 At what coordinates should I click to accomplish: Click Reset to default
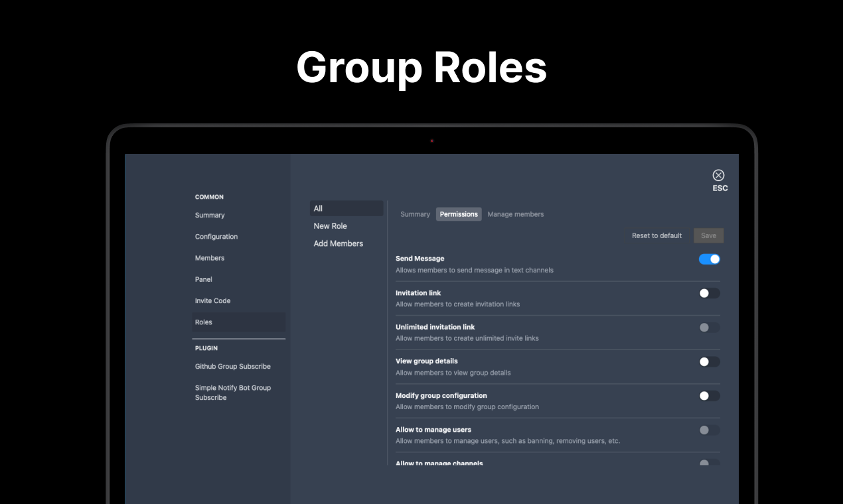click(x=656, y=235)
